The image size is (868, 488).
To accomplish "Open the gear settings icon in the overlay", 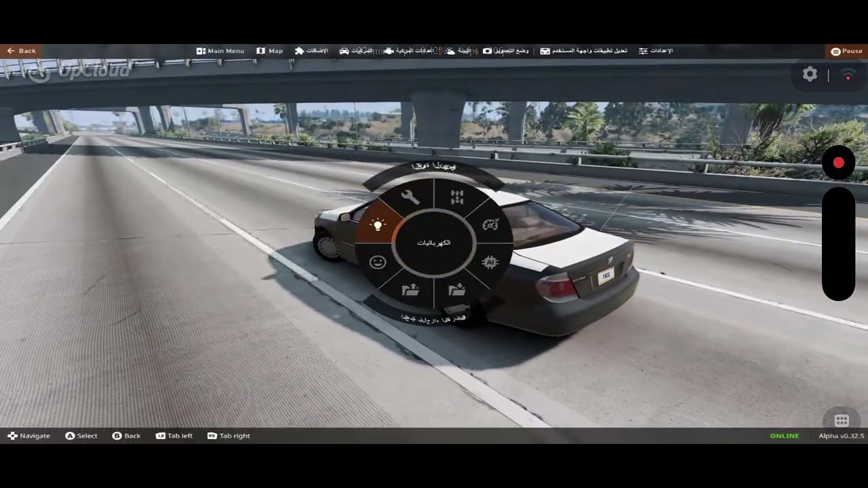I will [x=810, y=75].
